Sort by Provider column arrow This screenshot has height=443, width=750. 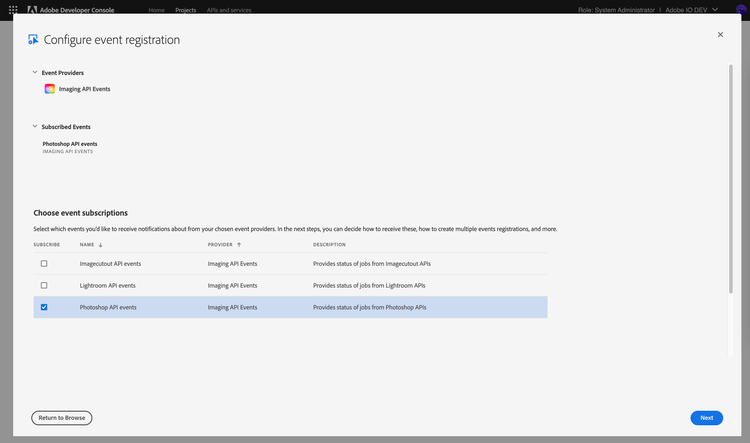point(238,244)
